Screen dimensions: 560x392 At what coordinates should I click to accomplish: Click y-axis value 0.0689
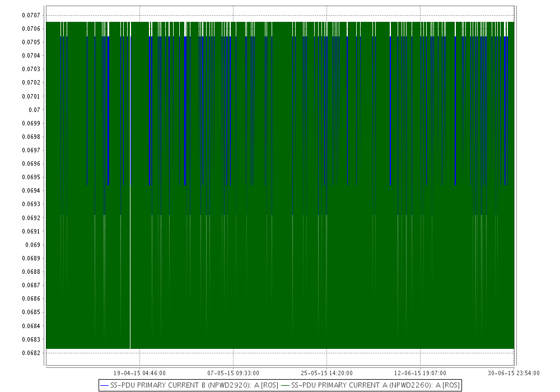tap(31, 258)
